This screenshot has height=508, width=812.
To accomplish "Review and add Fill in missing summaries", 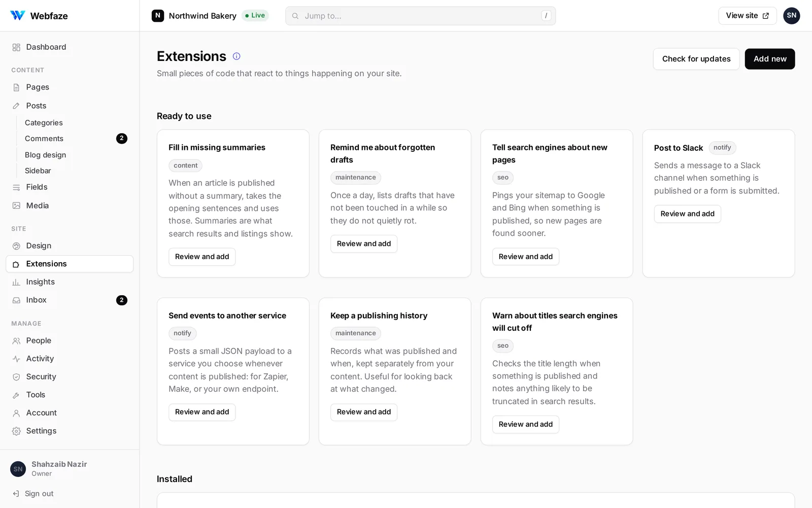I will click(202, 257).
